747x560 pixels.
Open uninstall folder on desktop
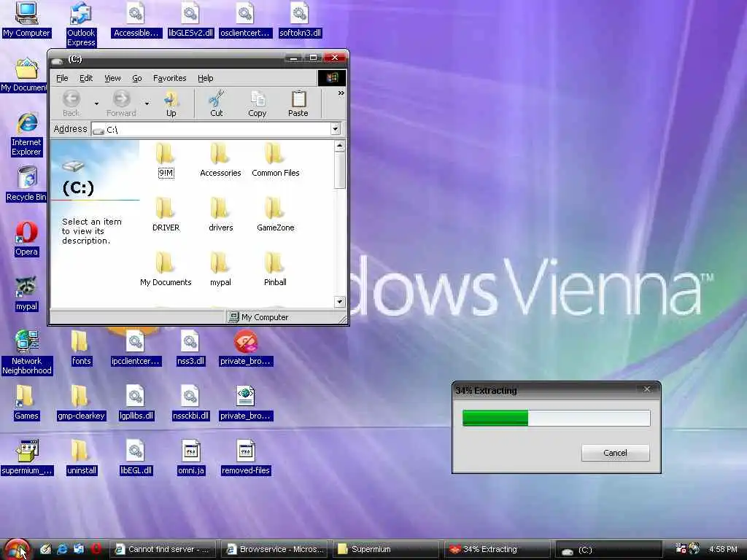tap(81, 458)
